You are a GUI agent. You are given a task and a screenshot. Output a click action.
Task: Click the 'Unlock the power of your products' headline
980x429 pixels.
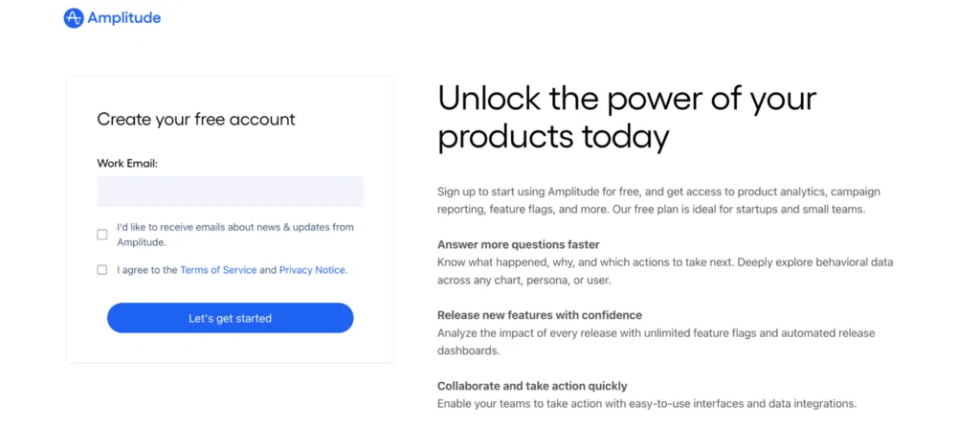[627, 117]
